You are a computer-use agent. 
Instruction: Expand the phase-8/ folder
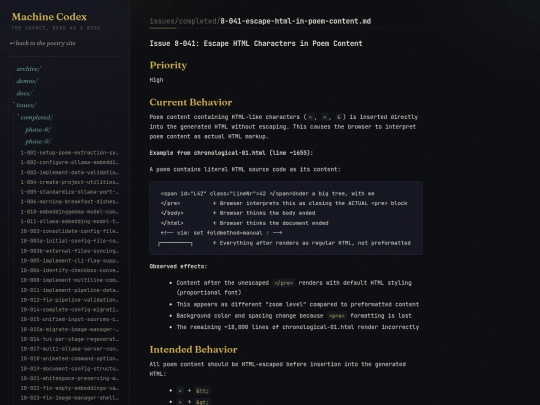pyautogui.click(x=38, y=129)
